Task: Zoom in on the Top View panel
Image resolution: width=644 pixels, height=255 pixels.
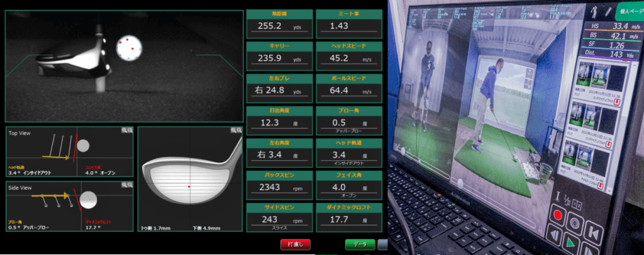Action: click(x=124, y=130)
